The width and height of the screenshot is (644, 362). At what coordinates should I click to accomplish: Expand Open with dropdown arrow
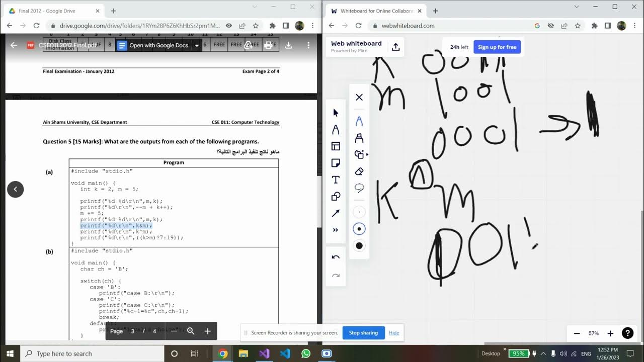(197, 45)
